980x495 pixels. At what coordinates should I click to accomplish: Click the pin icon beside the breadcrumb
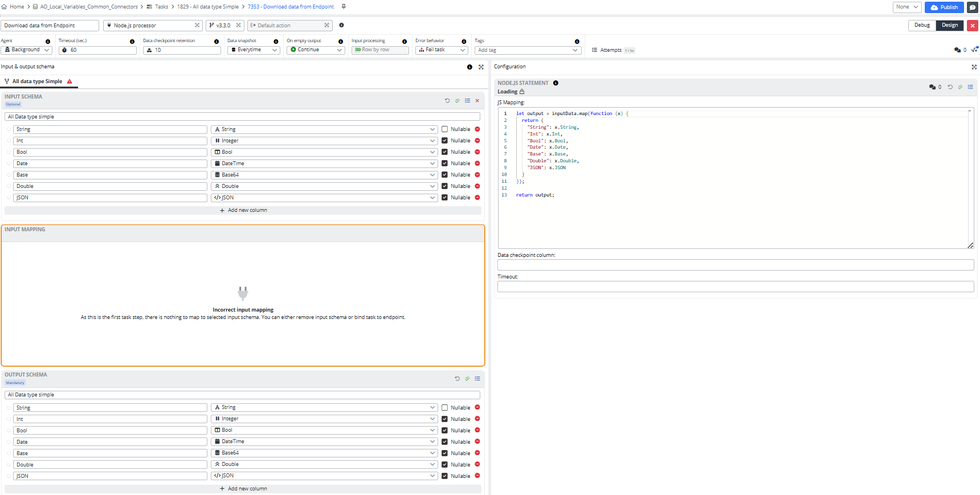[x=344, y=7]
